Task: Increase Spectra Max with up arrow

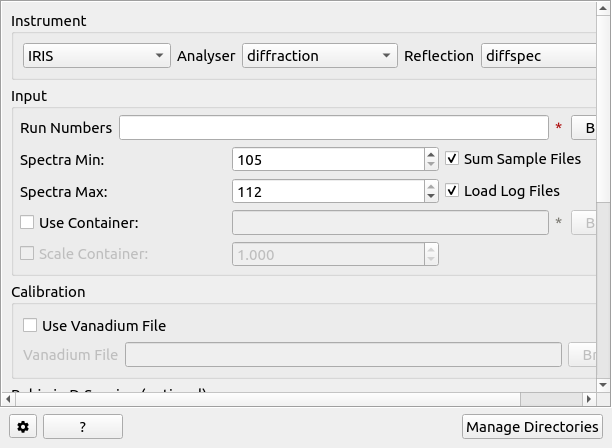Action: tap(431, 186)
